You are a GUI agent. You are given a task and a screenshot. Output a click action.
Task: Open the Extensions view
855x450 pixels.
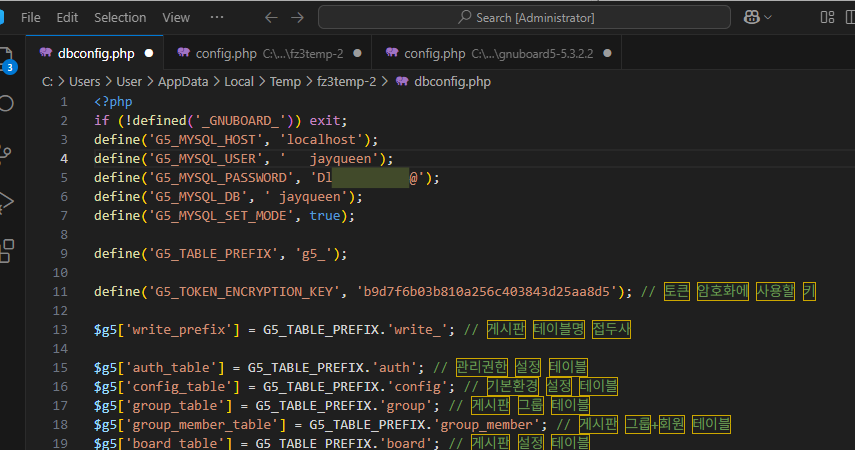point(7,249)
